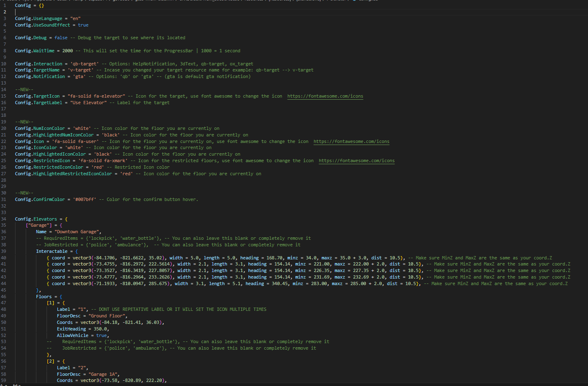Click the 'fa-solid fa-user' string

(76, 142)
